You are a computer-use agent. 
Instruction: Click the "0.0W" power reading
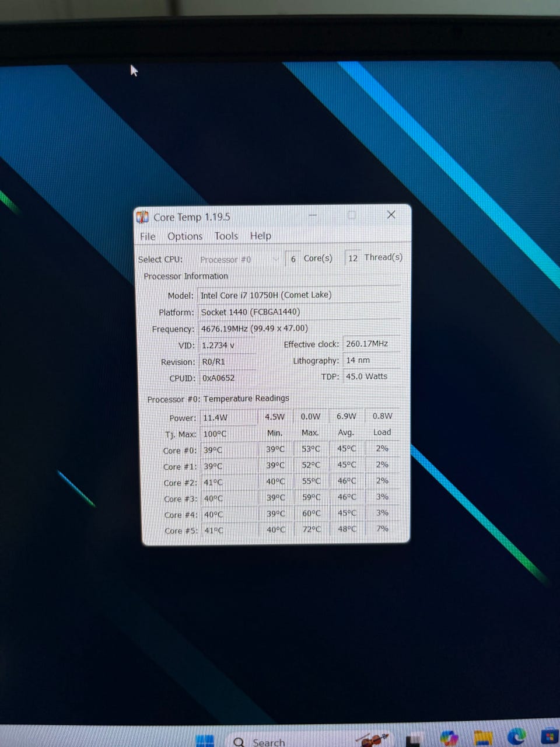pos(310,416)
